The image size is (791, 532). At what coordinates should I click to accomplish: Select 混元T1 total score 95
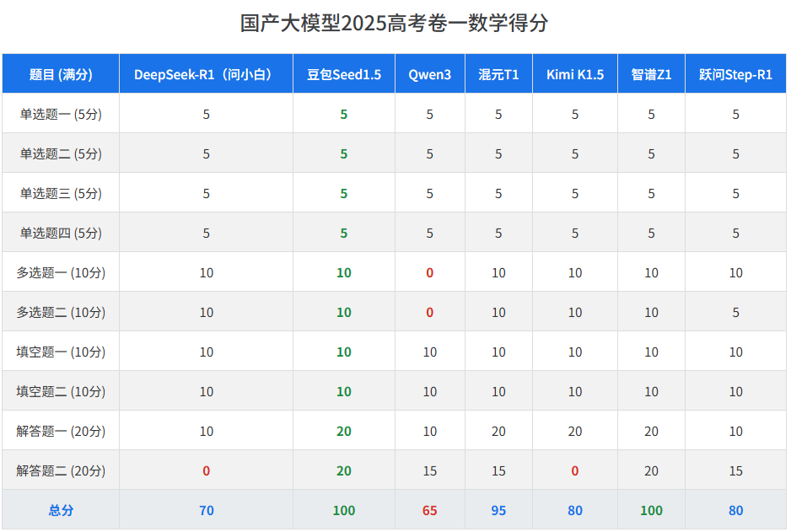click(x=498, y=510)
